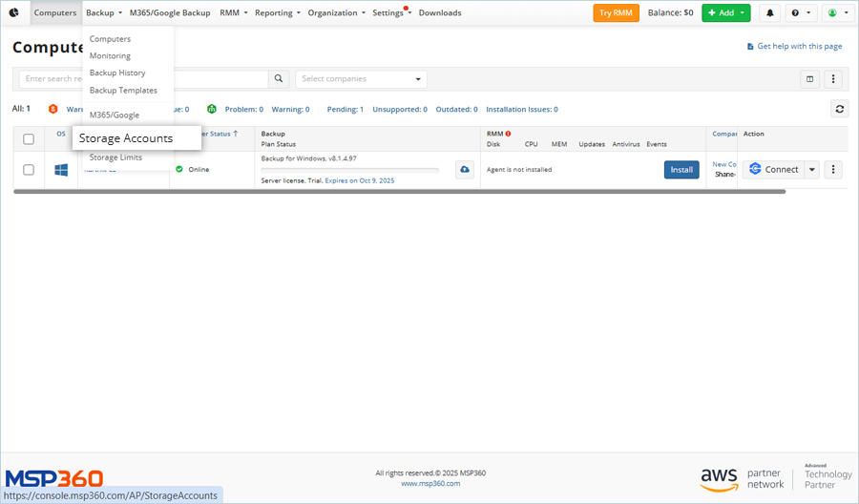
Task: Click the MSP360 home logo icon
Action: pyautogui.click(x=13, y=12)
